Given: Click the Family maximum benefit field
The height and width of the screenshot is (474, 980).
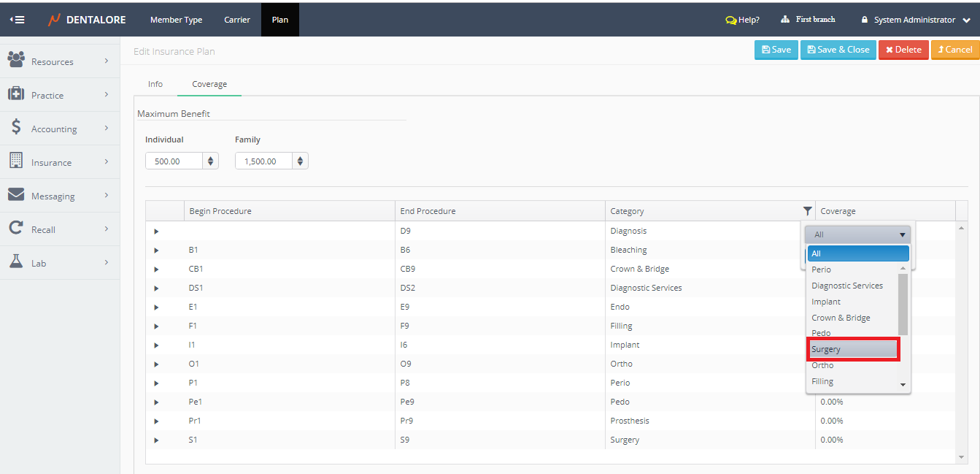Looking at the screenshot, I should tap(263, 161).
